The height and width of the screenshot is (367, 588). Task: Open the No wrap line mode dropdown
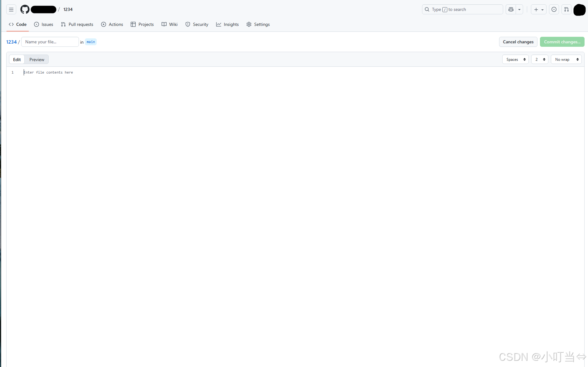(566, 59)
